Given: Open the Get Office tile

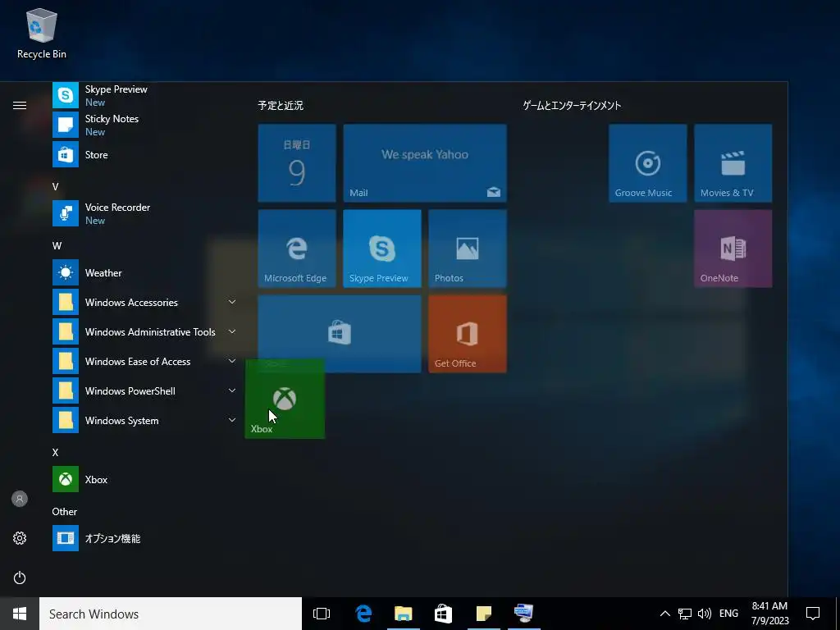Looking at the screenshot, I should pos(467,334).
